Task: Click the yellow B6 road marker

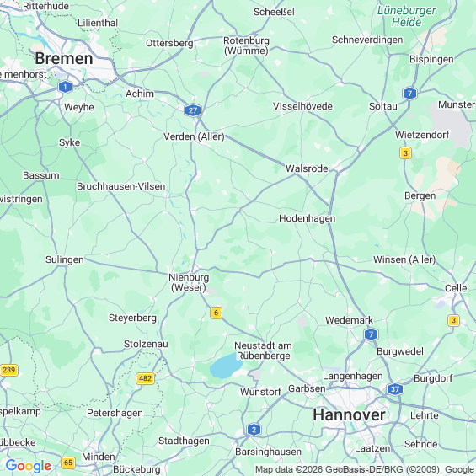Action: click(216, 313)
